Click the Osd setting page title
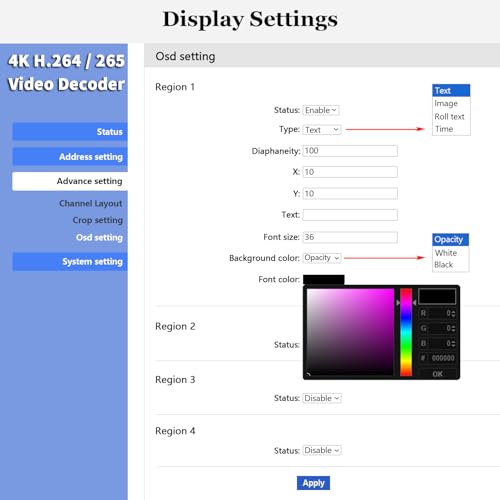 (x=185, y=56)
